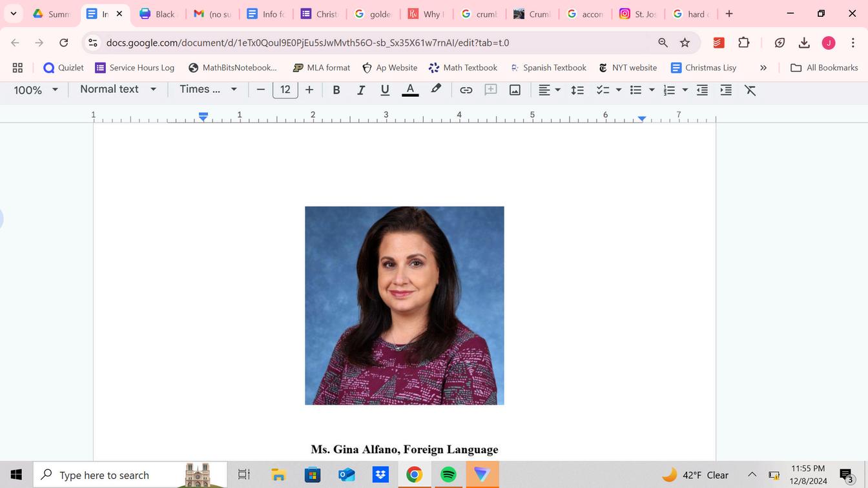Open the tab groups grid icon
Screen dimensions: 868x488
tap(17, 67)
